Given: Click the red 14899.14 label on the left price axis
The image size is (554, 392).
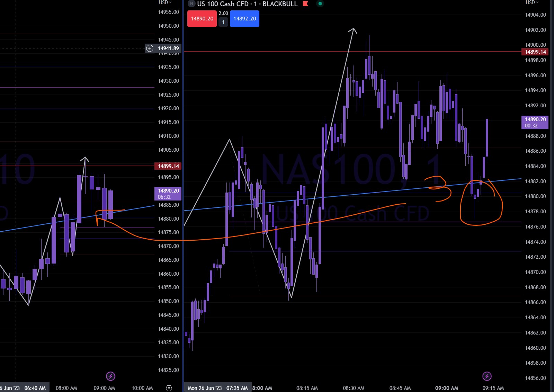Looking at the screenshot, I should [x=168, y=166].
